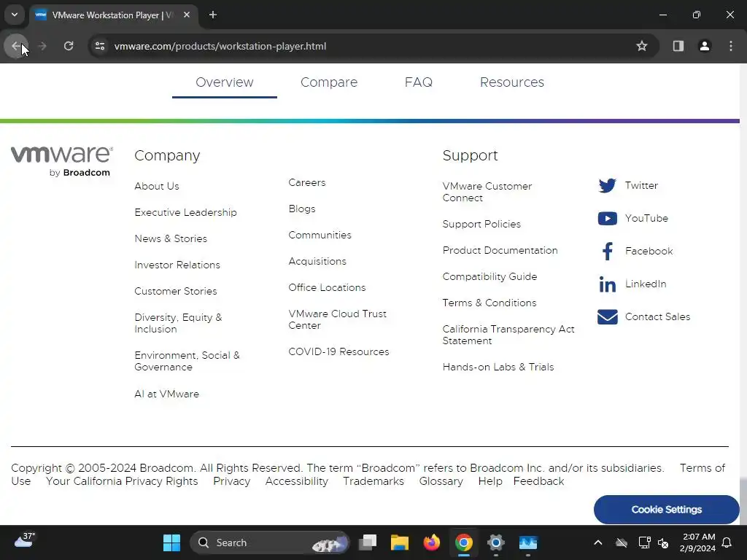Open Your California Privacy Rights link
747x560 pixels.
click(122, 481)
